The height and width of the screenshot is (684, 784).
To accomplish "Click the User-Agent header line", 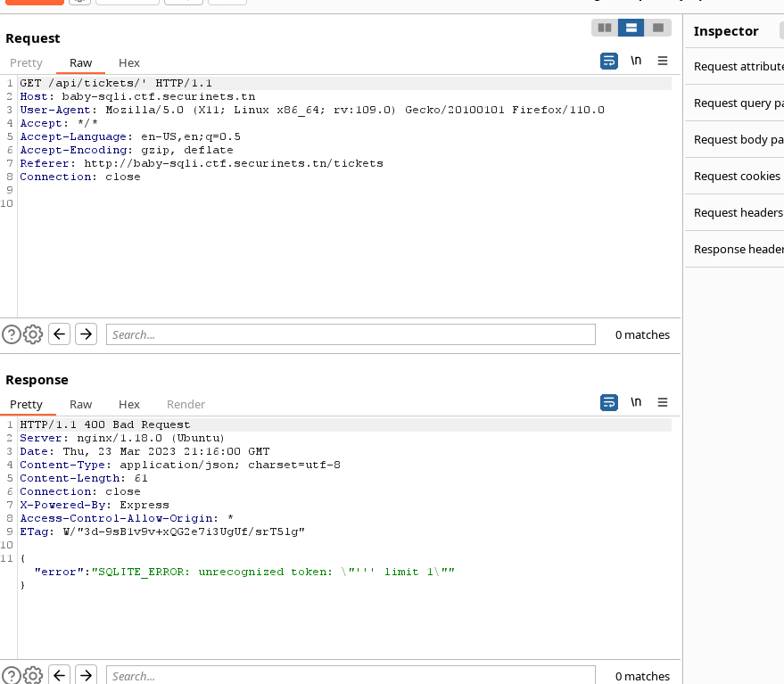I will (x=312, y=110).
